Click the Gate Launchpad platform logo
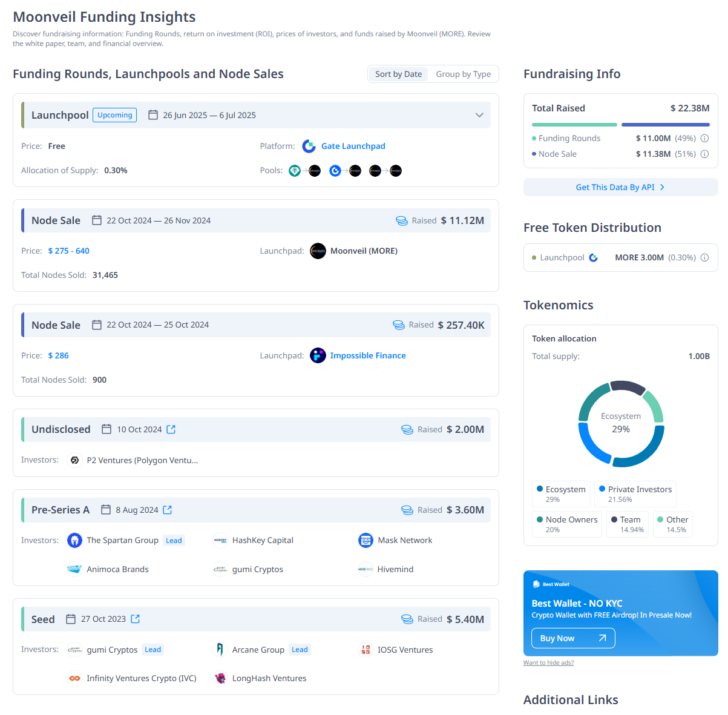Screen dimensions: 728x715 (309, 146)
